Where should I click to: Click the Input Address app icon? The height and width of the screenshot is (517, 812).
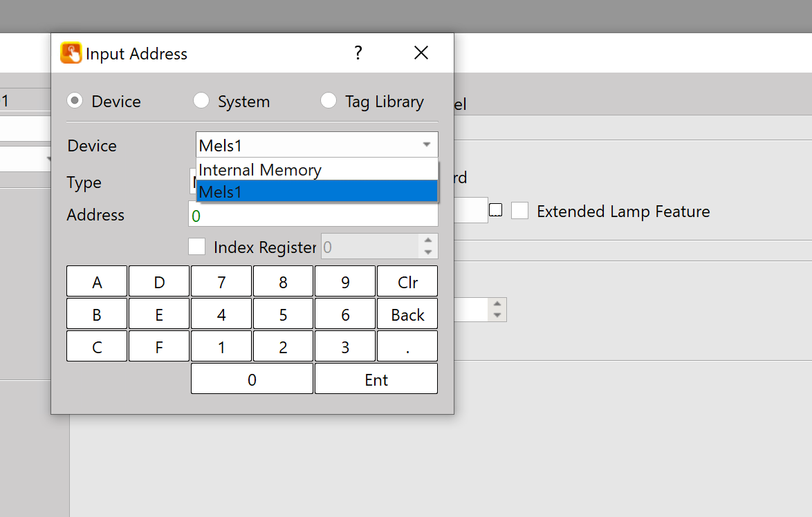71,53
